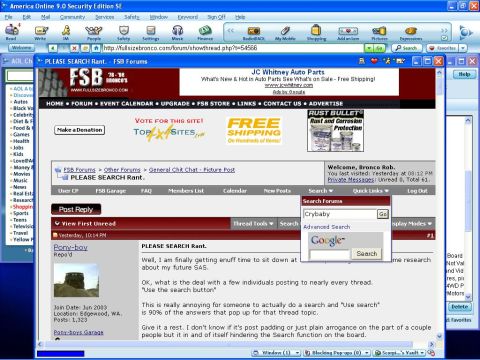Screen dimensions: 480x360
Task: Click the Shopping bag icon
Action: [316, 33]
